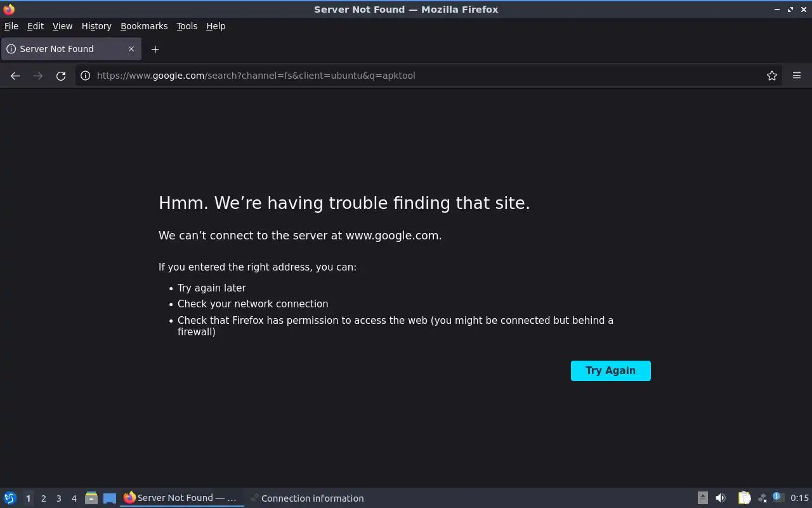The image size is (812, 508).
Task: Open the volume control speaker icon
Action: pos(721,498)
